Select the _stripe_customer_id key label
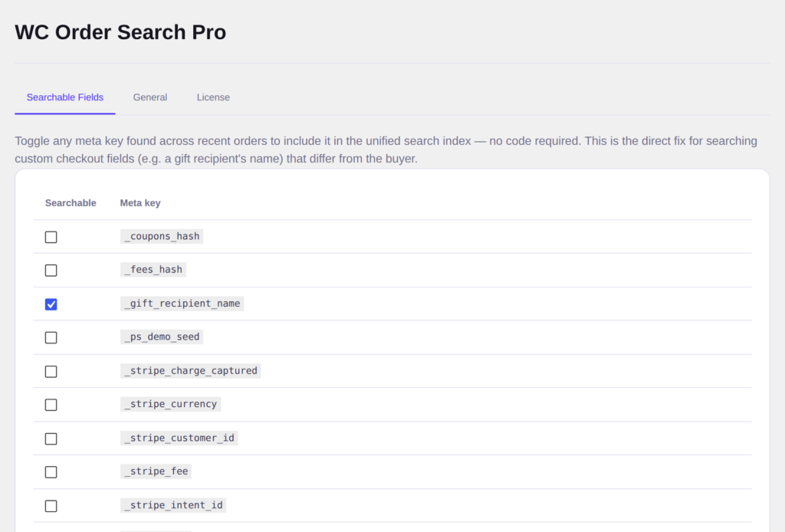Image resolution: width=785 pixels, height=532 pixels. (x=179, y=438)
